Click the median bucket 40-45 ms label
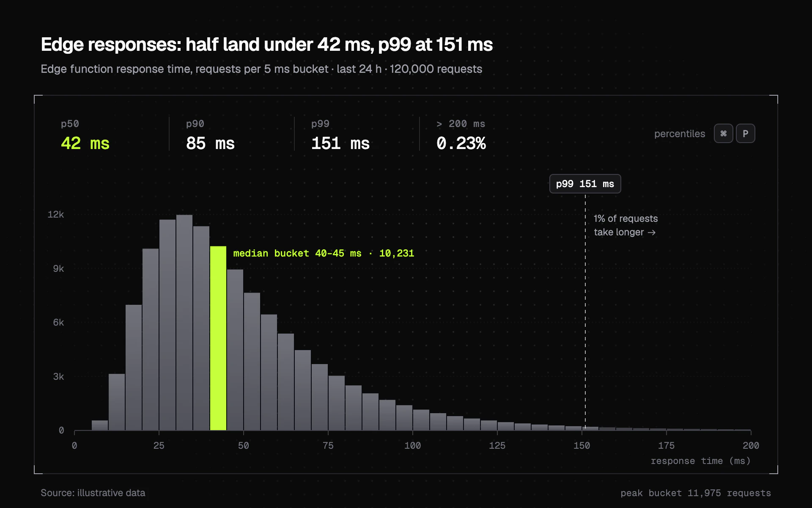 [x=324, y=253]
